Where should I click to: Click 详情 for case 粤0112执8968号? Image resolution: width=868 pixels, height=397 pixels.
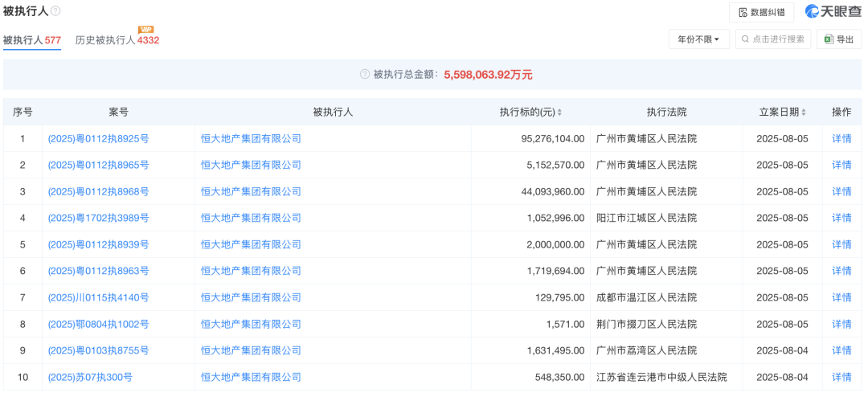coord(841,191)
